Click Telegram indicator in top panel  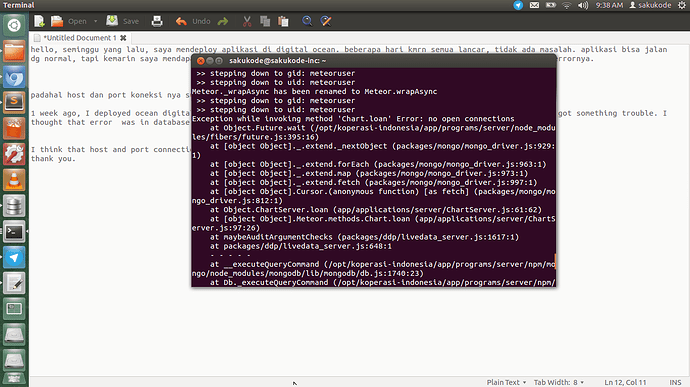[518, 5]
